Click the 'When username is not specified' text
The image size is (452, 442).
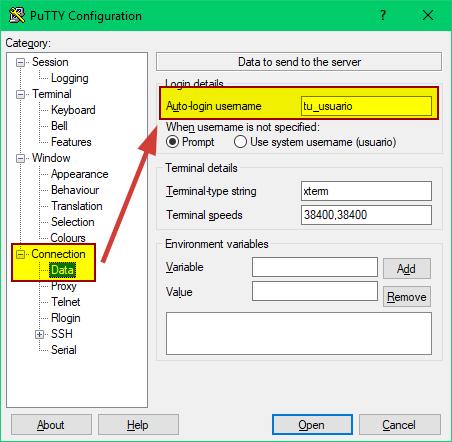243,127
